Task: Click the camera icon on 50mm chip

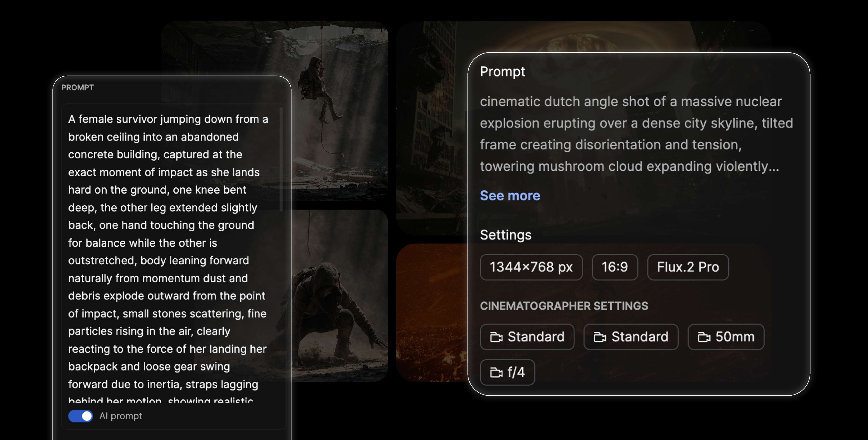Action: [x=704, y=337]
